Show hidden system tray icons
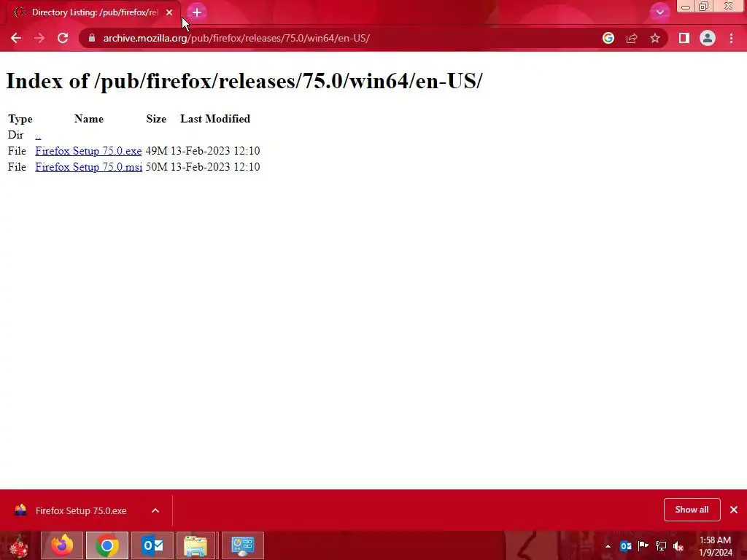747x560 pixels. click(x=608, y=546)
